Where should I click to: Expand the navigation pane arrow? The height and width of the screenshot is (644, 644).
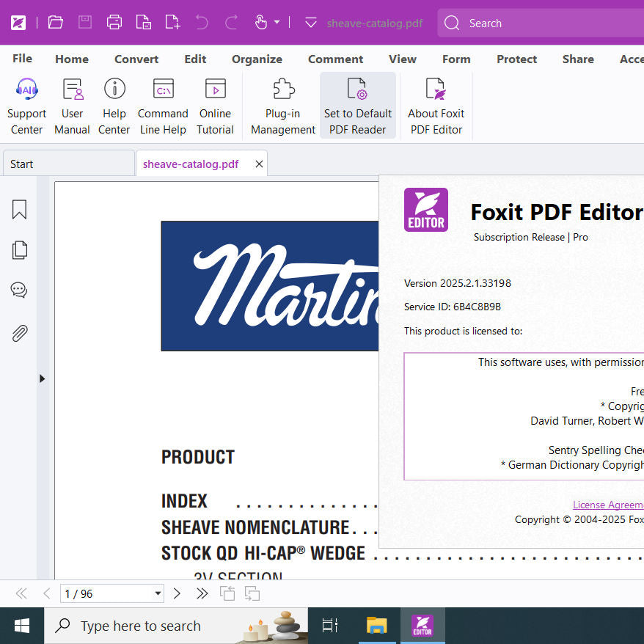43,378
